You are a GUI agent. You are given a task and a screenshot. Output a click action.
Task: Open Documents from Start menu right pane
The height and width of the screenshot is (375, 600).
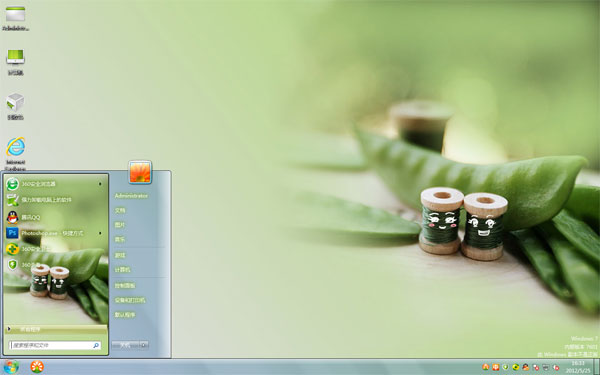coord(120,210)
